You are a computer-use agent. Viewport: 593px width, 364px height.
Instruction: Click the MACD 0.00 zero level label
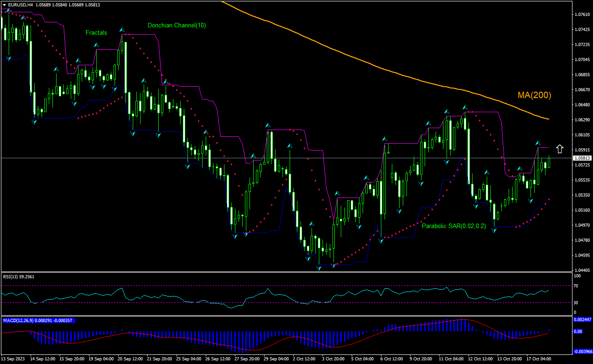[x=578, y=332]
